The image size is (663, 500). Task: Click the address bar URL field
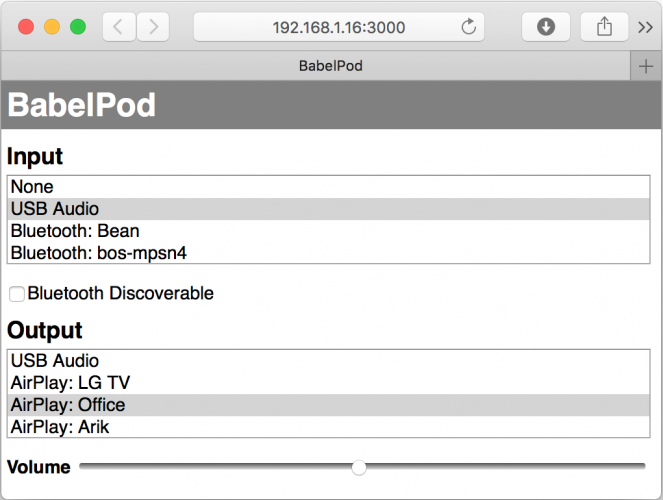(x=338, y=27)
